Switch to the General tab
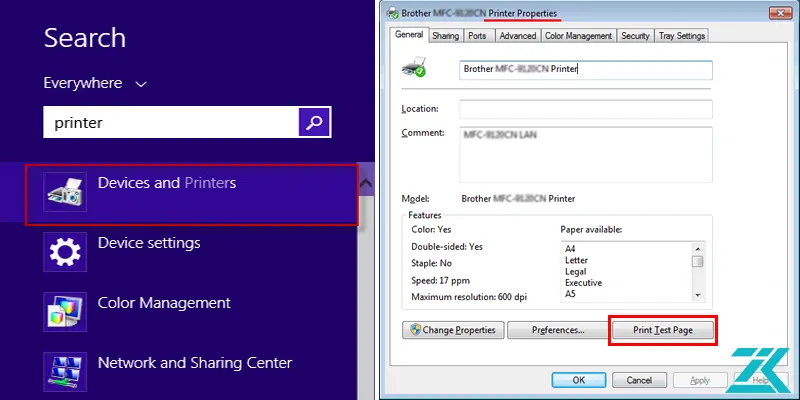800x400 pixels. click(x=409, y=35)
